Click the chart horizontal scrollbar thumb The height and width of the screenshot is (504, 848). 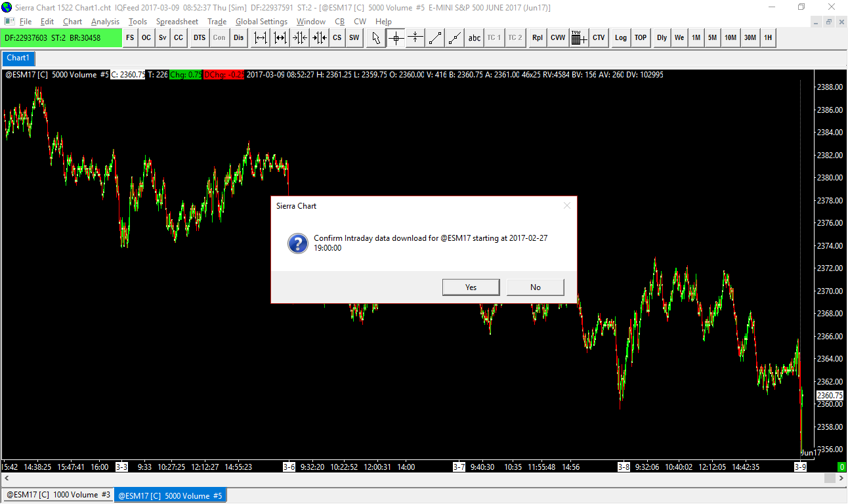(830, 479)
